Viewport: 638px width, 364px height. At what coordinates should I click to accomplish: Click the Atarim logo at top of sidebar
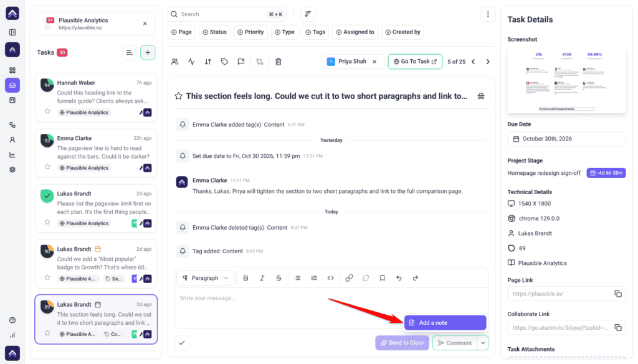click(12, 14)
